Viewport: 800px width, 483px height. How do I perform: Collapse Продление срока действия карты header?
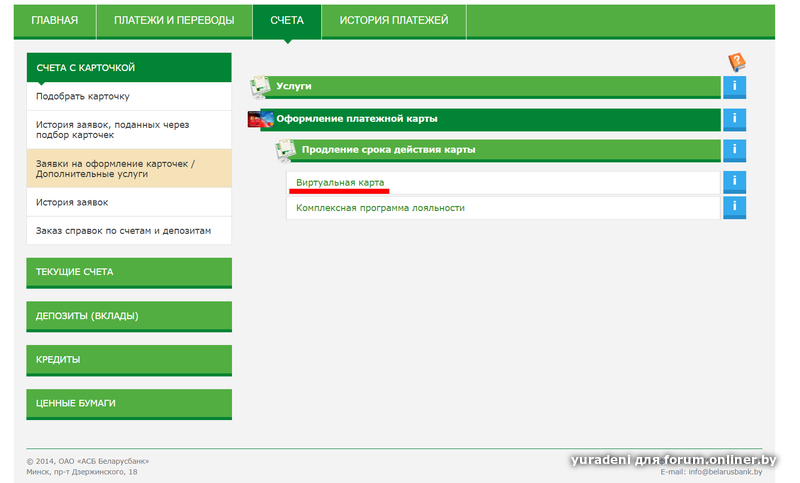tap(505, 150)
